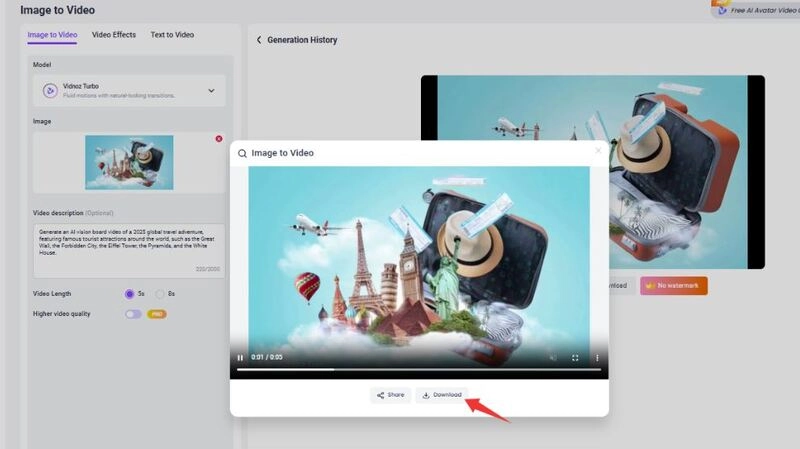Screen dimensions: 800x449
Task: Close the Image to Video dialog
Action: (598, 151)
